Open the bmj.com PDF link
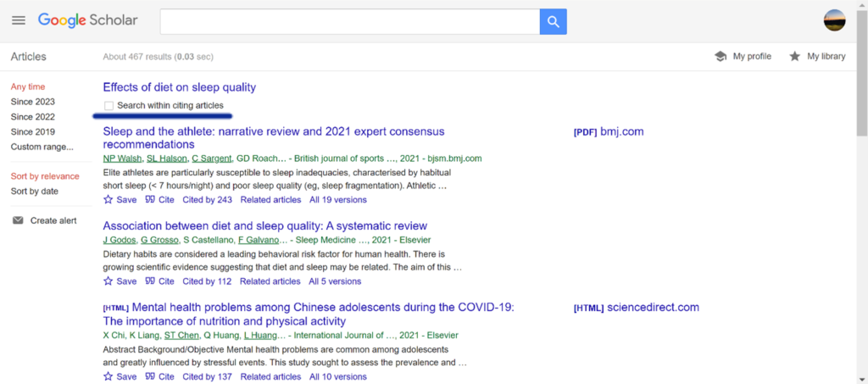The height and width of the screenshot is (384, 868). [609, 131]
